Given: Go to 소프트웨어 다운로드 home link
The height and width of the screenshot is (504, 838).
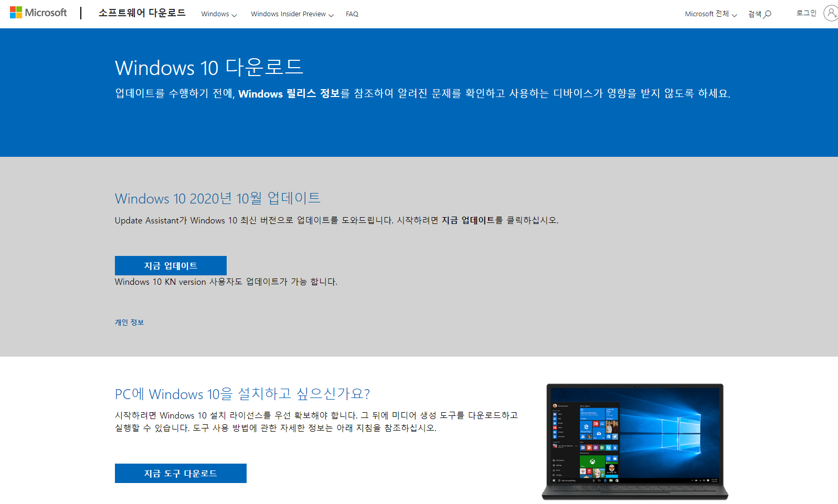Looking at the screenshot, I should pos(142,13).
